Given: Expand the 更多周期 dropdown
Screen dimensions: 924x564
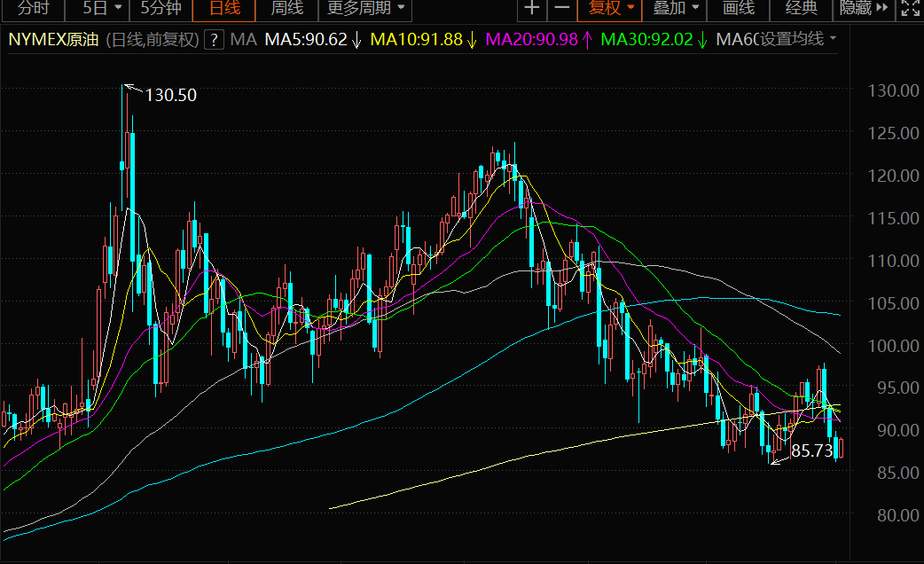Looking at the screenshot, I should click(365, 8).
